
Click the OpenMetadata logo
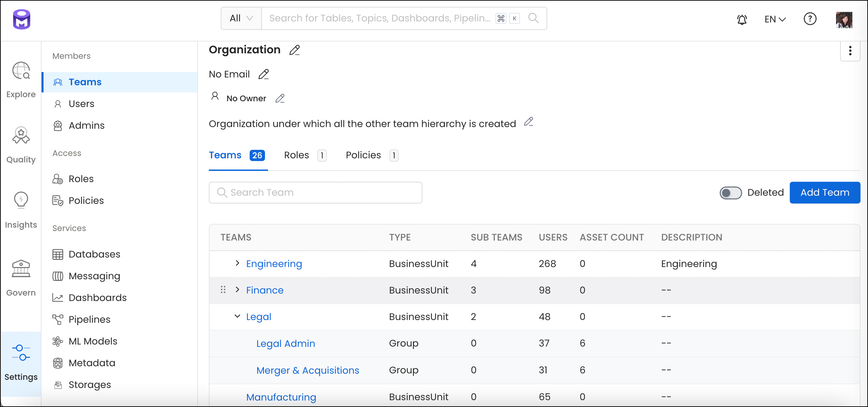(22, 19)
